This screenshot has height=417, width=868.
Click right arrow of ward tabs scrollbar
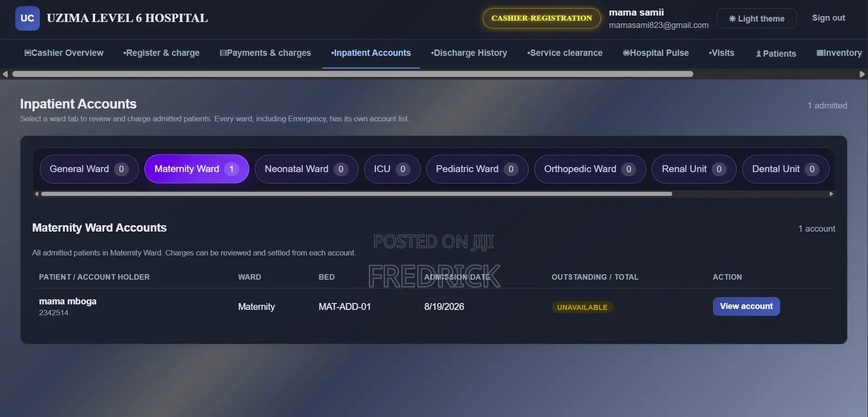pos(831,194)
